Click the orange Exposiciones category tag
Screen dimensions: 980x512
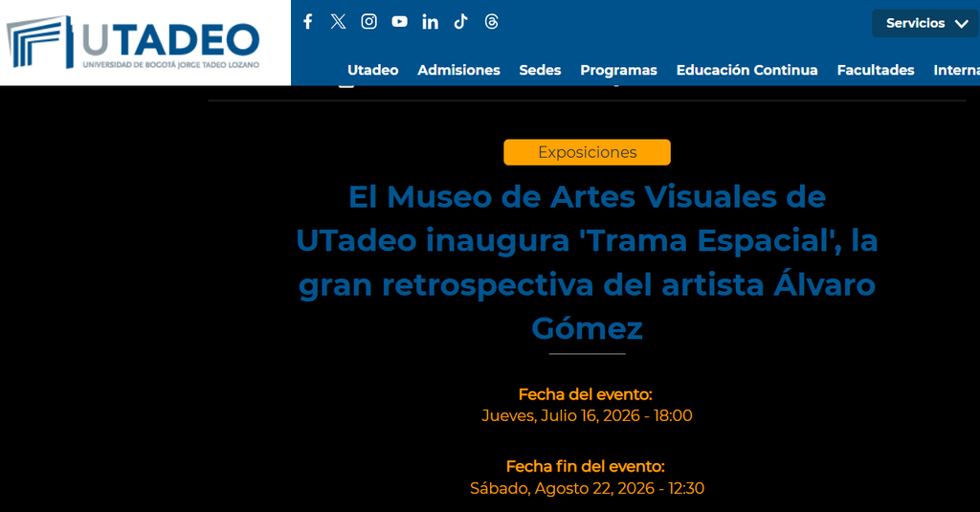(587, 152)
